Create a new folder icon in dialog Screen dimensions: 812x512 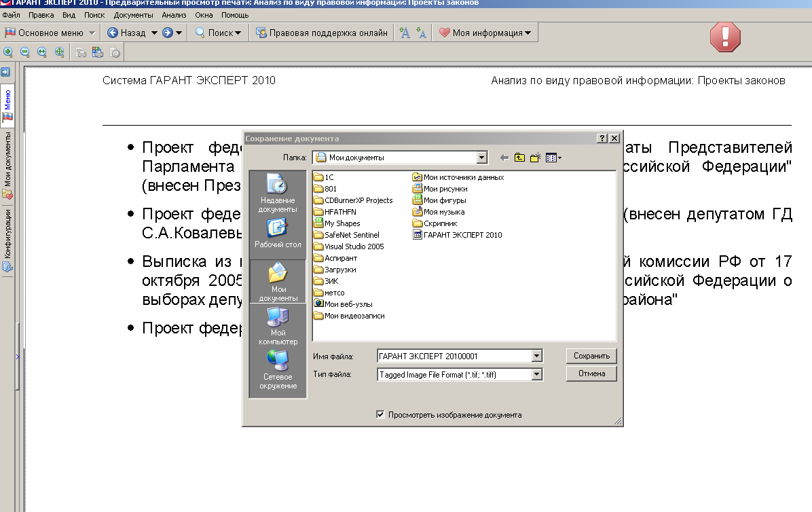coord(536,158)
